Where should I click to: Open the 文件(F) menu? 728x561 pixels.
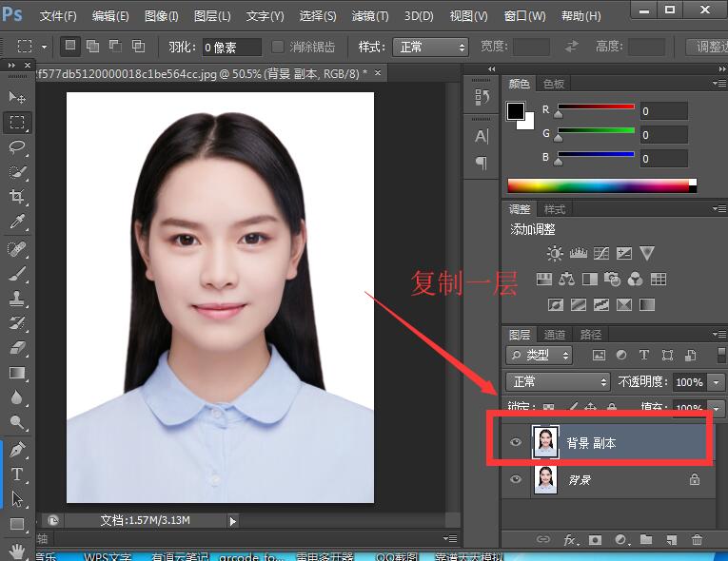click(58, 16)
